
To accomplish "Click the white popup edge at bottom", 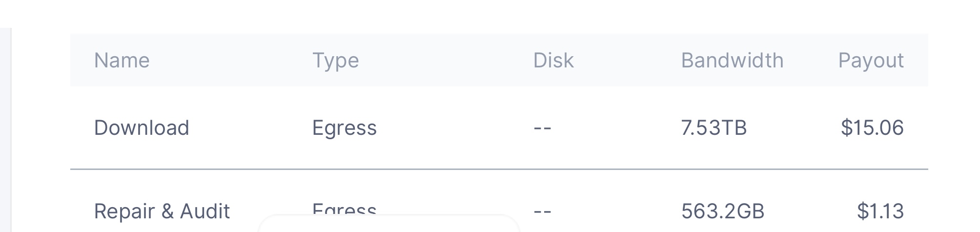I will coord(388,223).
